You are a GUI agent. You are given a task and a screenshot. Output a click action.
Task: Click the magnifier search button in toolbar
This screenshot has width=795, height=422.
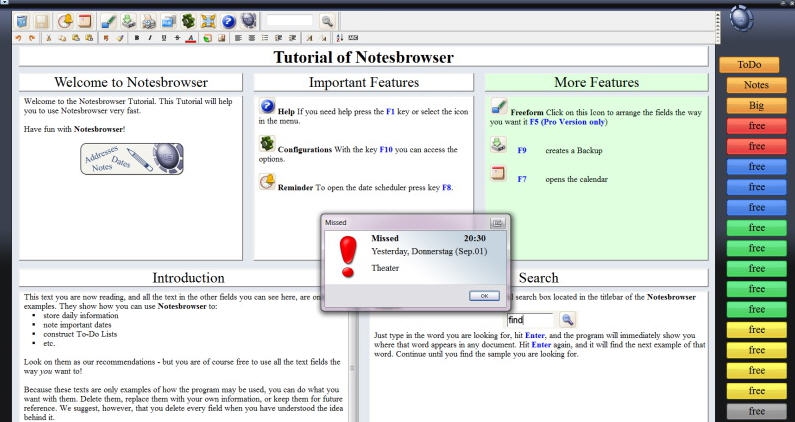coord(327,21)
